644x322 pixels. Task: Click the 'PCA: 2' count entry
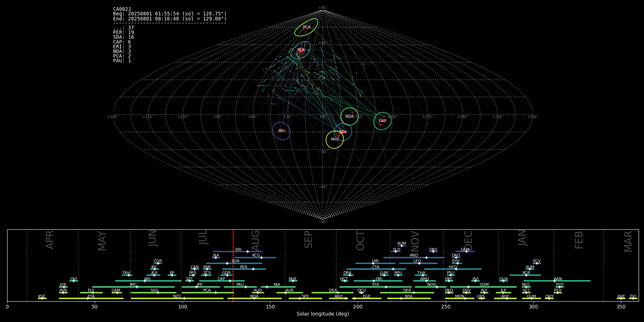coord(122,56)
